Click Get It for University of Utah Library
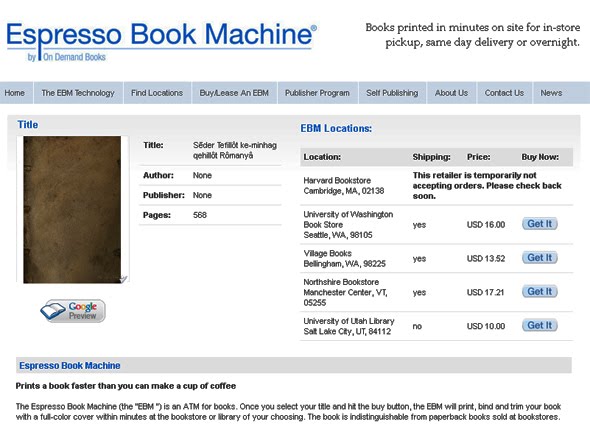Screen dimensions: 590x424 [x=540, y=325]
